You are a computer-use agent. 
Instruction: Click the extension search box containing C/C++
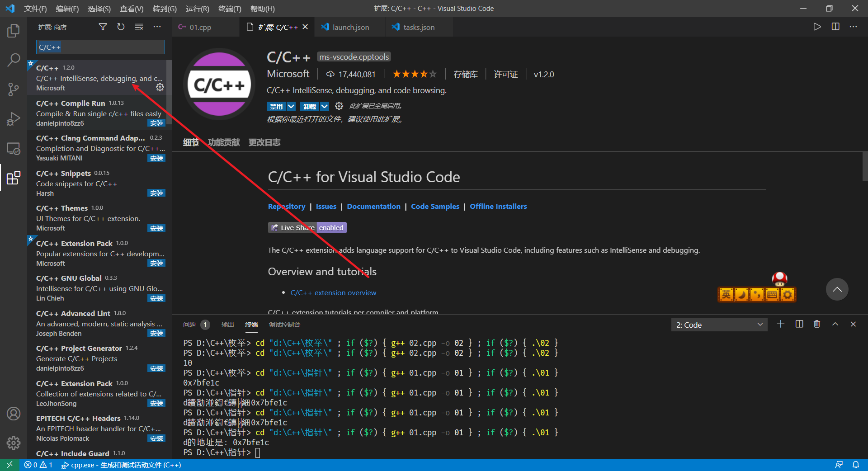tap(100, 47)
